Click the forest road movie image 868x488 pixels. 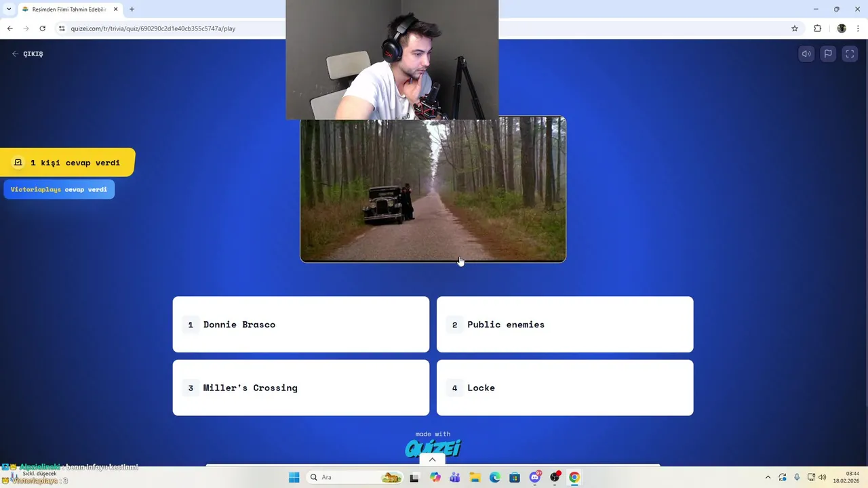[433, 190]
